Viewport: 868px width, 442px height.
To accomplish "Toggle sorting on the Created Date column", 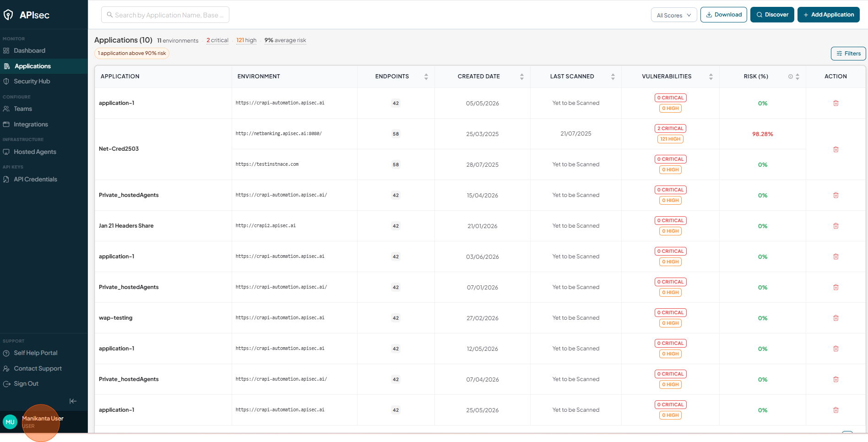I will coord(522,76).
